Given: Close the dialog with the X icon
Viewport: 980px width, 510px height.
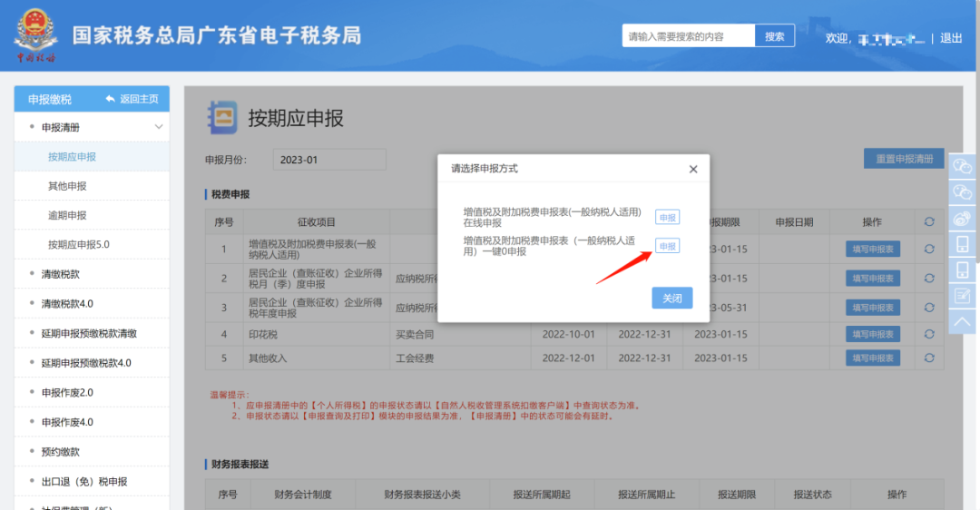Looking at the screenshot, I should tap(693, 169).
